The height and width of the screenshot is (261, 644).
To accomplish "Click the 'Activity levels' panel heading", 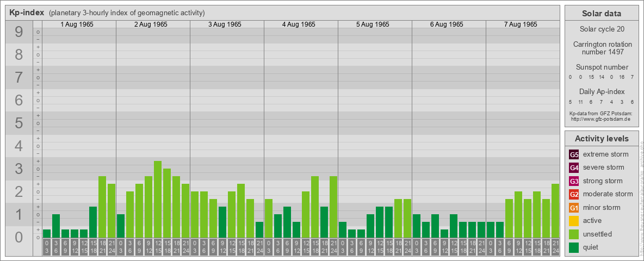I will [x=602, y=139].
